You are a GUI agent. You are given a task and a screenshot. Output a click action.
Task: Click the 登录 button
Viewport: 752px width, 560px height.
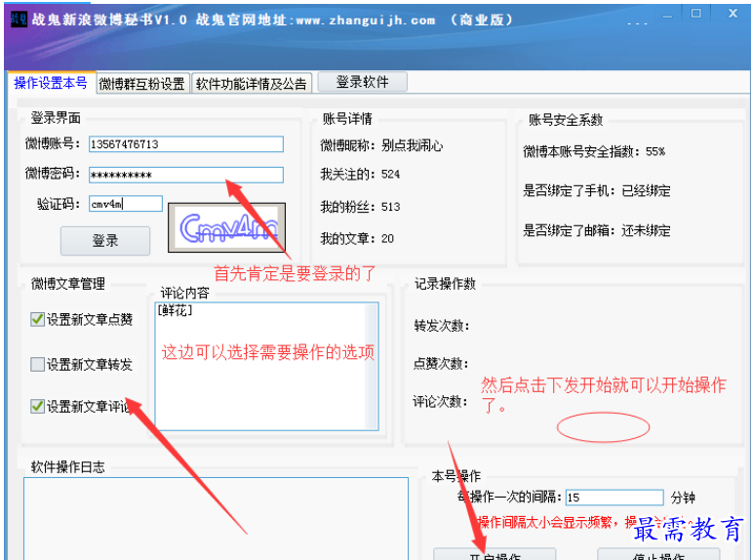point(105,240)
